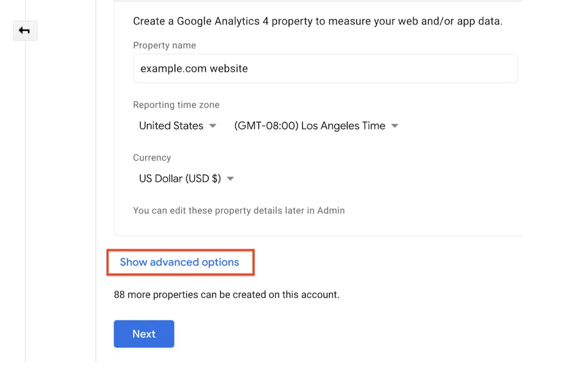Click the 88 more properties message

226,294
